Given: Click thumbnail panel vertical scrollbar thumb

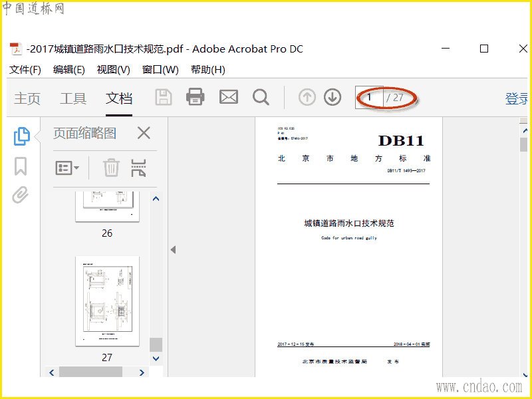Looking at the screenshot, I should click(156, 344).
